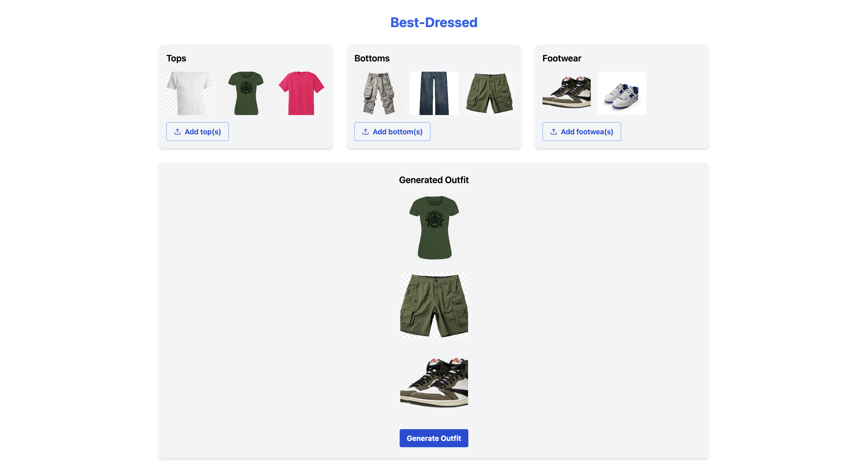Choose the green cargo shorts in Bottoms
868x468 pixels.
489,93
